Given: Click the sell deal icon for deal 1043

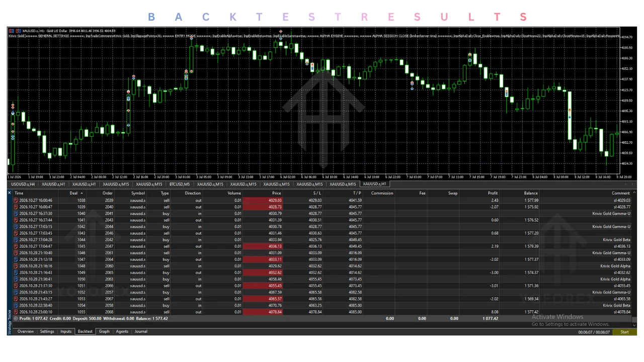Looking at the screenshot, I should [16, 233].
